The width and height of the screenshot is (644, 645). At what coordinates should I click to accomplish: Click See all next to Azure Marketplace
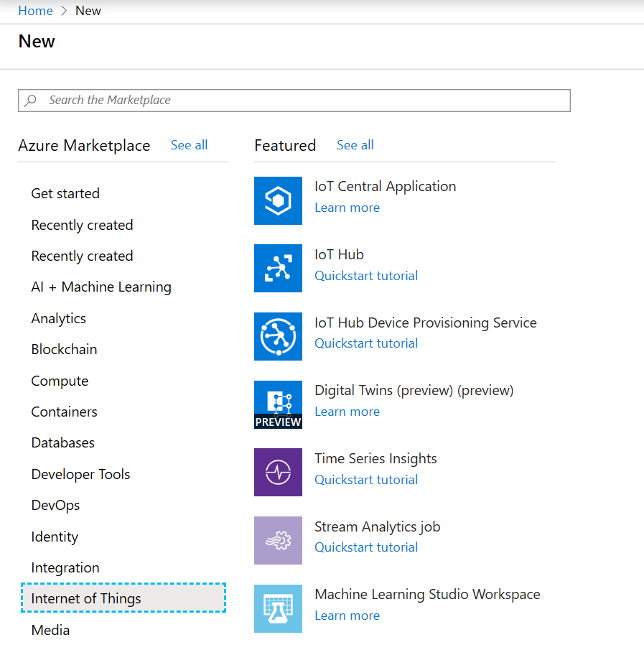[189, 145]
